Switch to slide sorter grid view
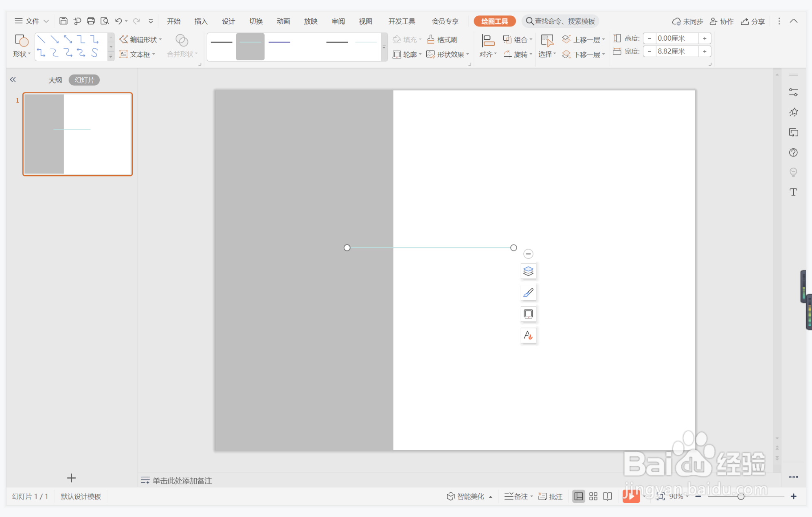The image size is (812, 517). pos(593,496)
